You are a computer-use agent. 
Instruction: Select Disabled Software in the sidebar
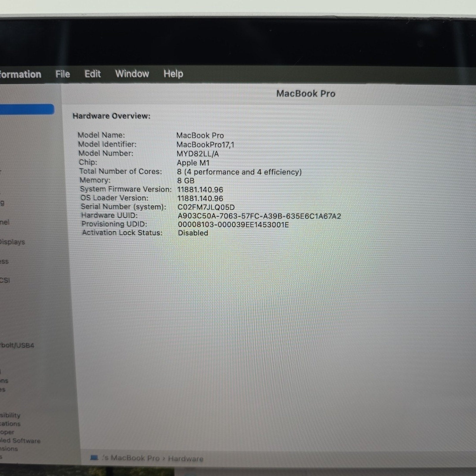coord(20,441)
